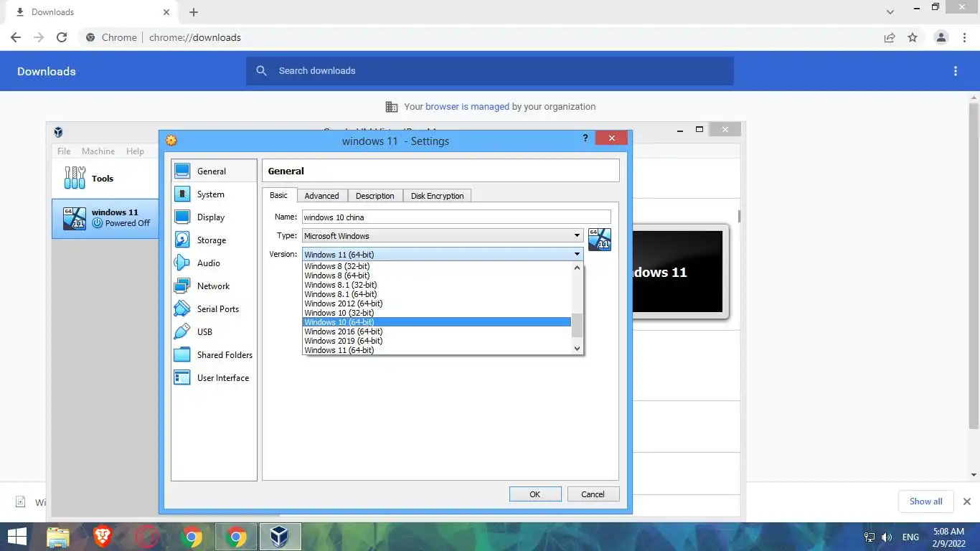Open tab search chevron in Chrome

click(890, 12)
